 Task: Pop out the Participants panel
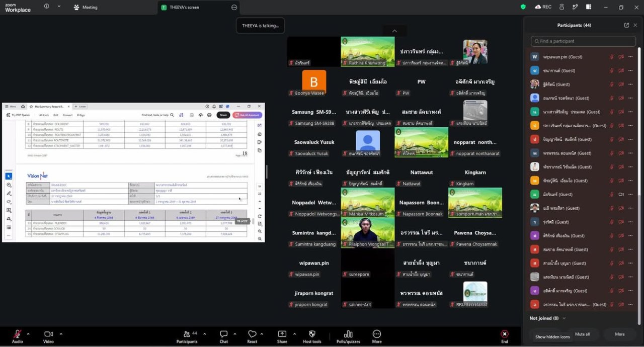coord(626,25)
